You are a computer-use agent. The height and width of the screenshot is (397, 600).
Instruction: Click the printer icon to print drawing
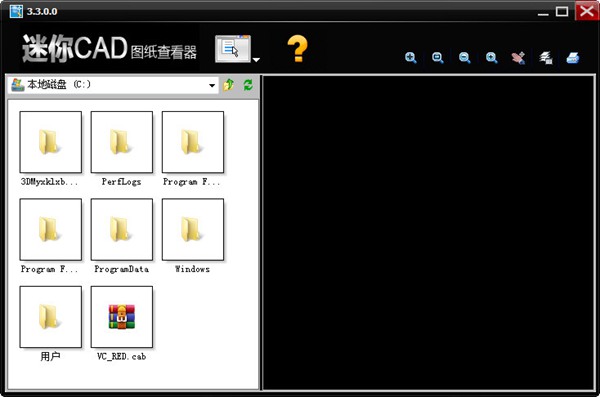(573, 58)
